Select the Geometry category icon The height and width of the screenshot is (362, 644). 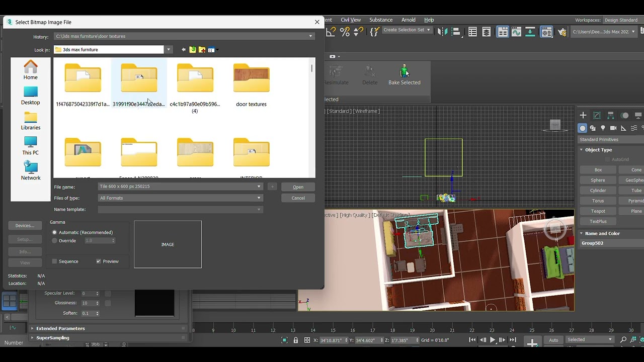(583, 128)
